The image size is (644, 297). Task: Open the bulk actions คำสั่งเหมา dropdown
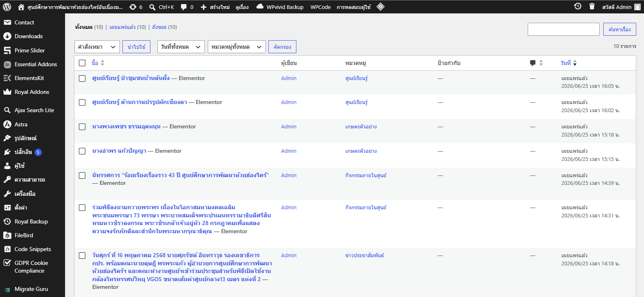point(97,47)
